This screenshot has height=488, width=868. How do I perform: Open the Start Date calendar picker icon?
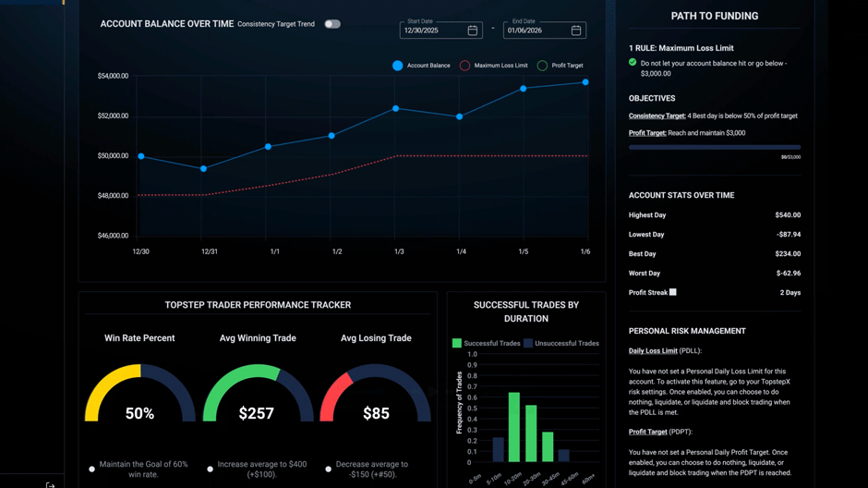coord(472,30)
